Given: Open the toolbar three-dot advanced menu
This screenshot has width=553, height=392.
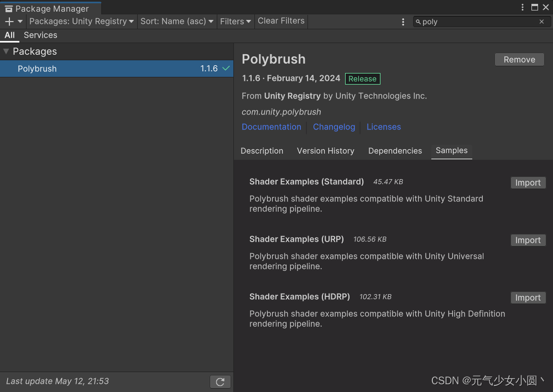Looking at the screenshot, I should pos(403,22).
